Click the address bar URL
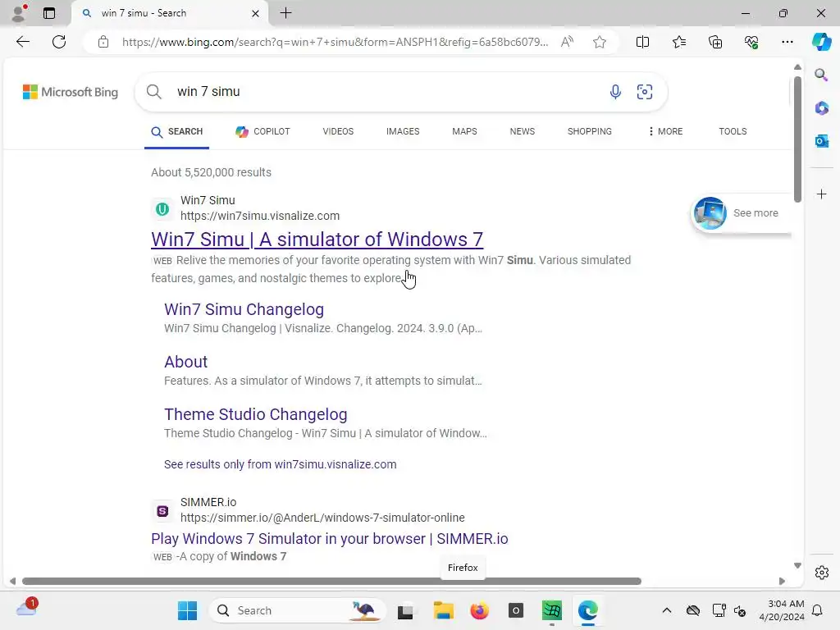The width and height of the screenshot is (840, 630). [335, 42]
